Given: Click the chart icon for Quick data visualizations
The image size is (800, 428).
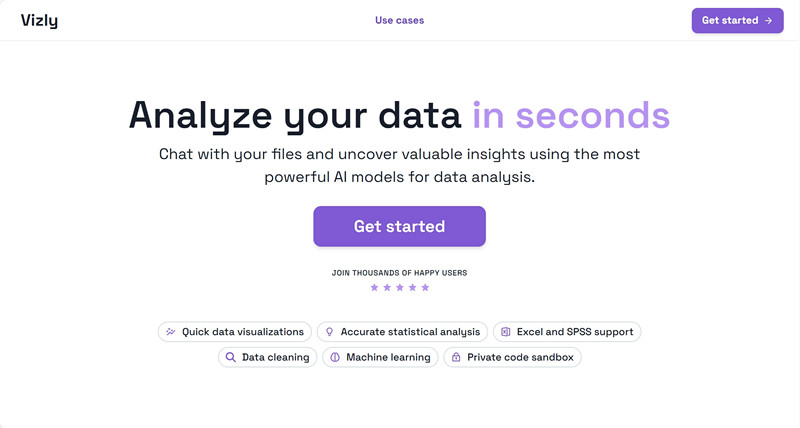Looking at the screenshot, I should [x=171, y=332].
